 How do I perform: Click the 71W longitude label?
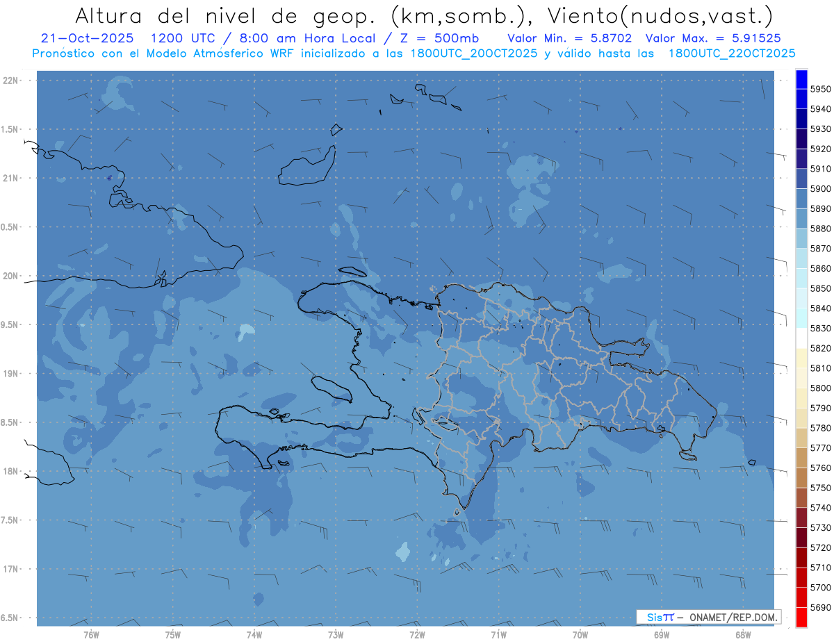[498, 635]
